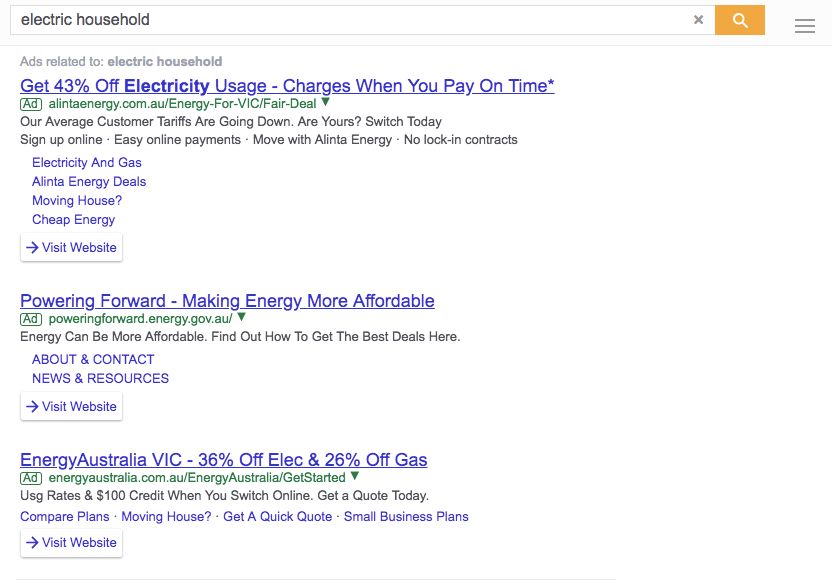The width and height of the screenshot is (832, 583).
Task: Click the orange search magnifier button
Action: click(x=740, y=20)
